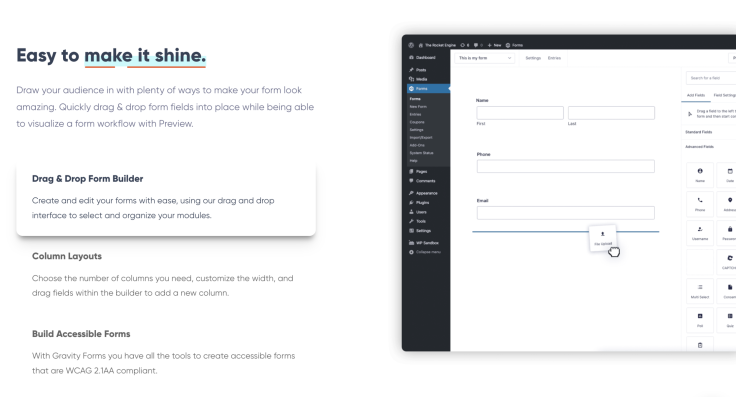This screenshot has height=397, width=736.
Task: Open Entries in Forms submenu
Action: pos(415,115)
